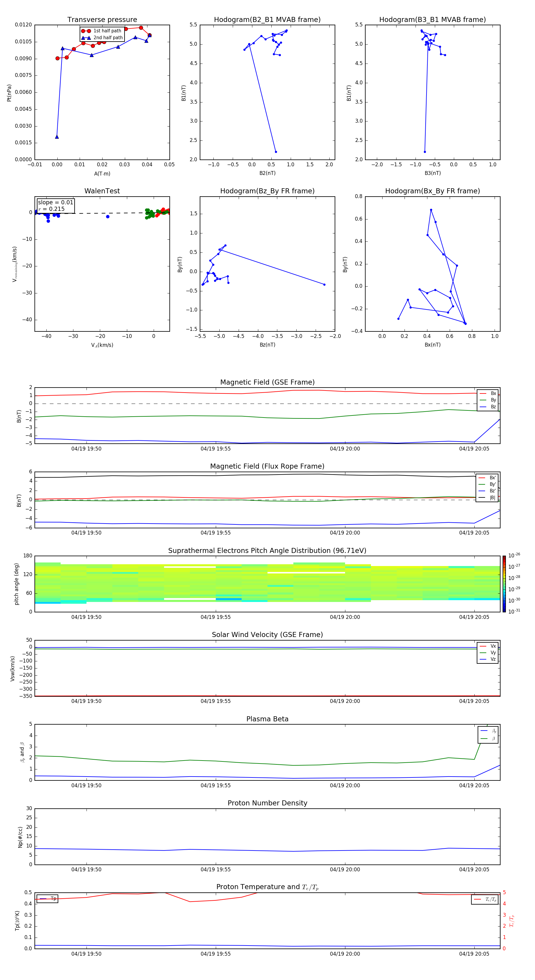535x980 pixels.
Task: Click the 'V_A(km/s)' x-axis label
Action: pyautogui.click(x=102, y=345)
